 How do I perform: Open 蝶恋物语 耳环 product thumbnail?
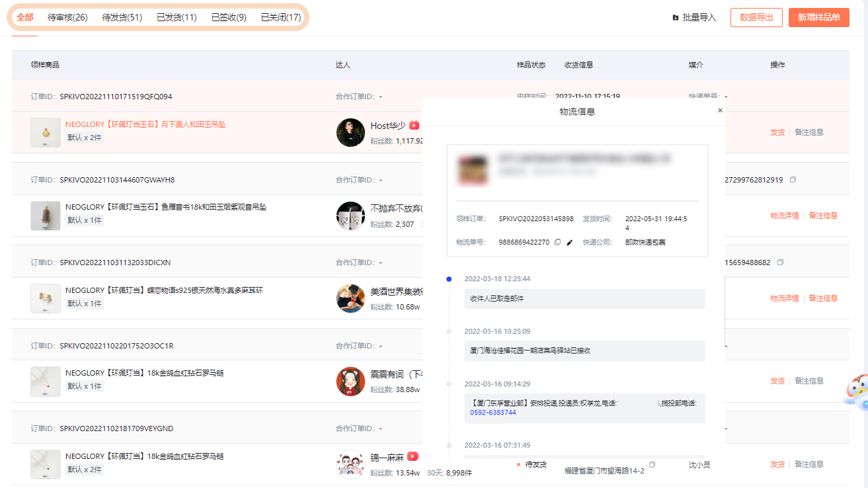(x=46, y=298)
